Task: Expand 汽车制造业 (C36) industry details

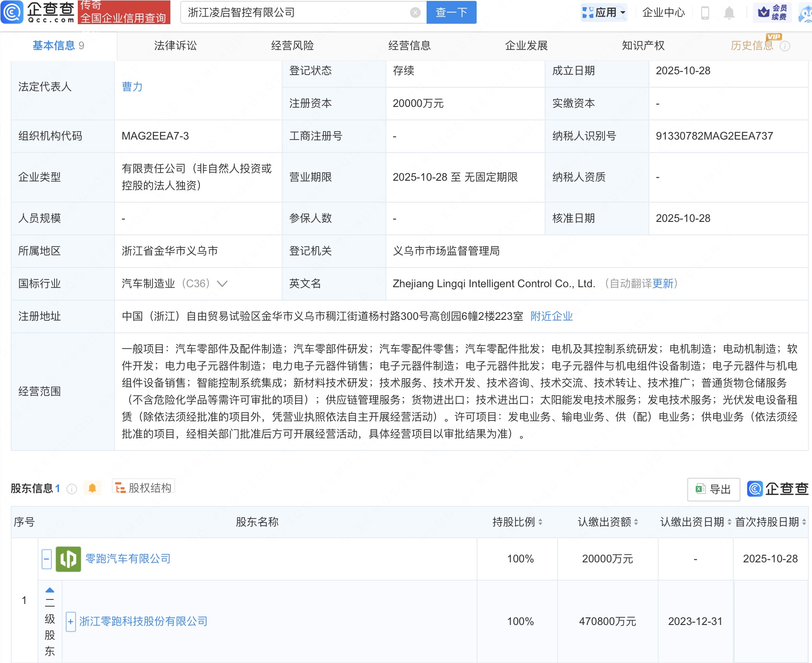Action: click(222, 284)
